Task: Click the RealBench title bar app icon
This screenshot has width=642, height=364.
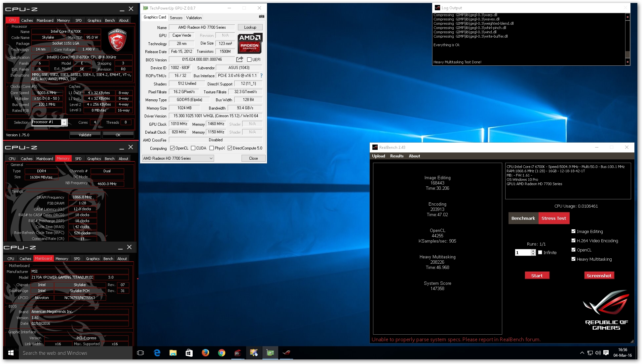Action: [375, 147]
